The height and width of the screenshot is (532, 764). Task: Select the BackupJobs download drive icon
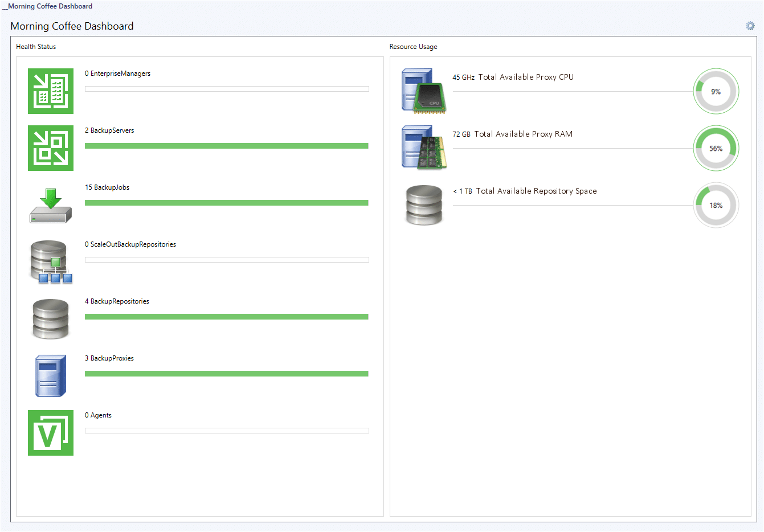51,206
